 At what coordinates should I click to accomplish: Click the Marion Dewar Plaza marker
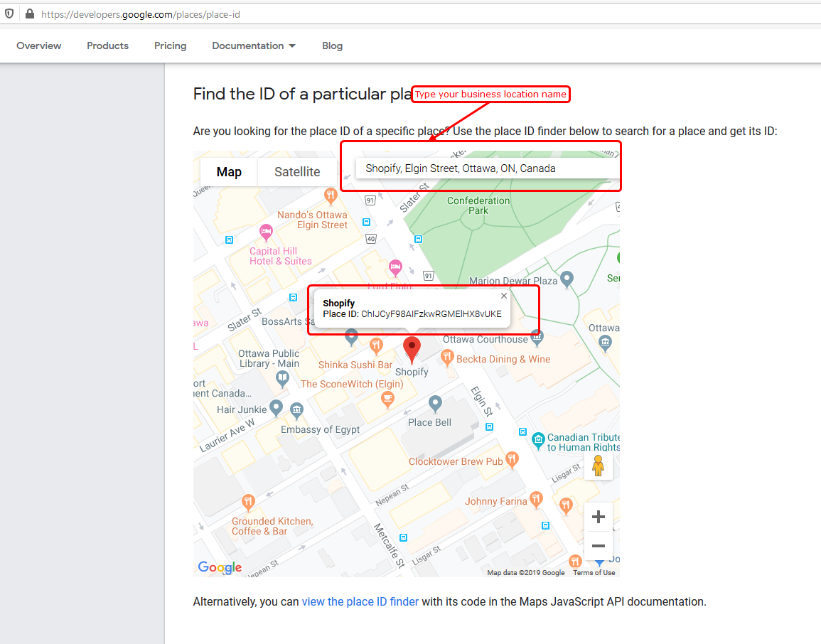pyautogui.click(x=567, y=279)
